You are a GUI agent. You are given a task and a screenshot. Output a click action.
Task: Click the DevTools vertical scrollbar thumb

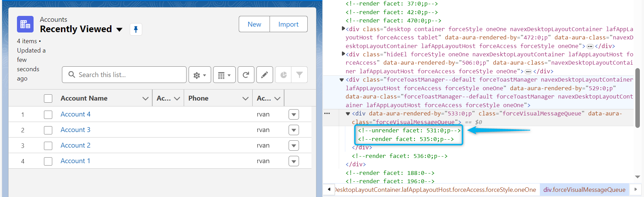pyautogui.click(x=637, y=98)
